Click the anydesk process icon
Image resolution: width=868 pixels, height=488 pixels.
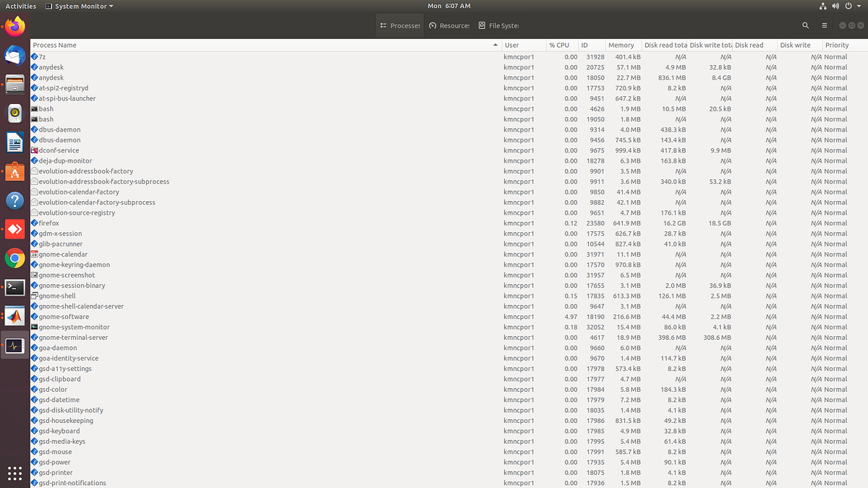33,67
